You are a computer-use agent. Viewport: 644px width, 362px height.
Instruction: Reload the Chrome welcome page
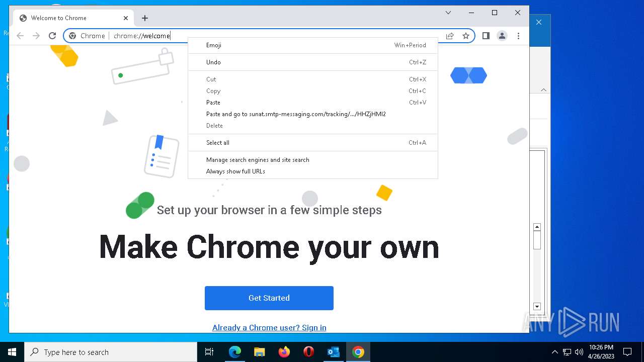52,36
